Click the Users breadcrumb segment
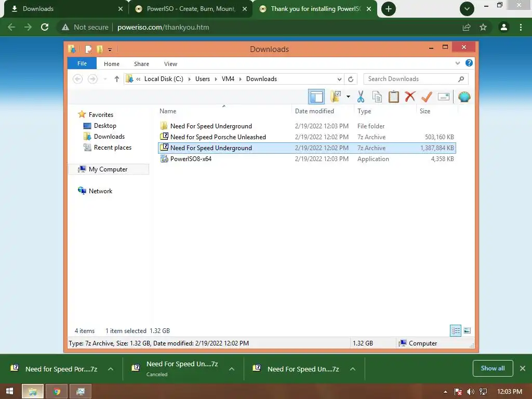The height and width of the screenshot is (399, 532). coord(203,79)
